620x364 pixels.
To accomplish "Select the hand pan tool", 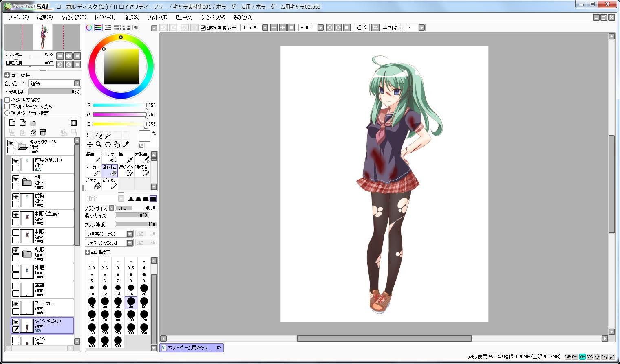I will coord(117,144).
